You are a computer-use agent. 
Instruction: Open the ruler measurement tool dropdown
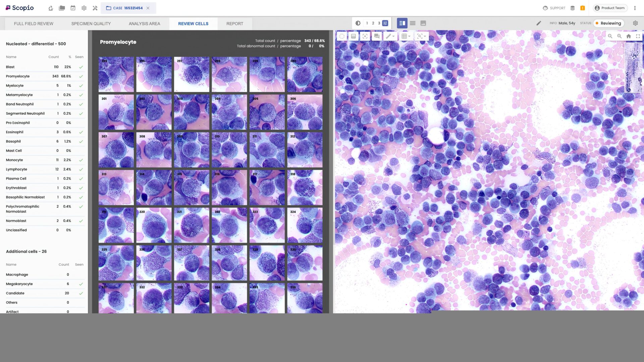click(x=390, y=36)
